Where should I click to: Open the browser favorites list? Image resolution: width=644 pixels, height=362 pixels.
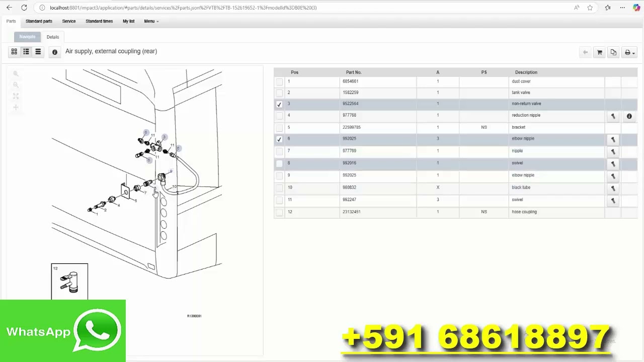coord(608,8)
